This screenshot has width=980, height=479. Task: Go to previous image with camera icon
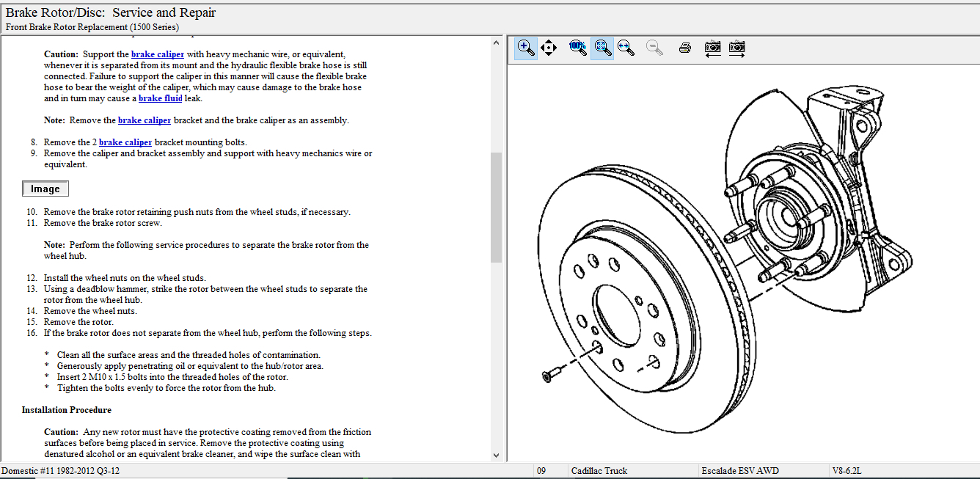coord(712,48)
